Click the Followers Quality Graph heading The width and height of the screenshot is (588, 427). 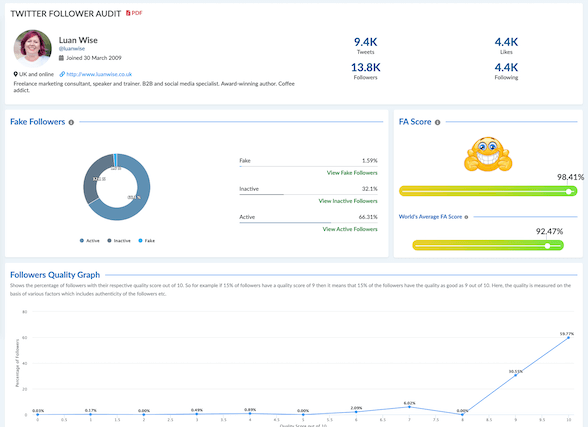(55, 275)
